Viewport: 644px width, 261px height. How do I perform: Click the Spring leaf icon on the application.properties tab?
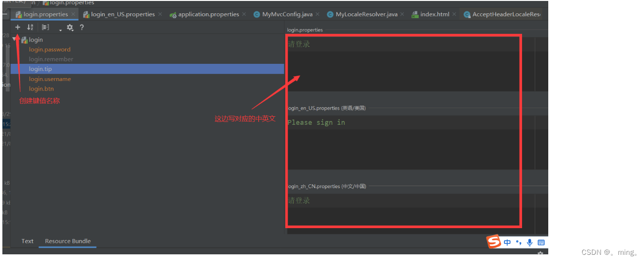pyautogui.click(x=173, y=14)
